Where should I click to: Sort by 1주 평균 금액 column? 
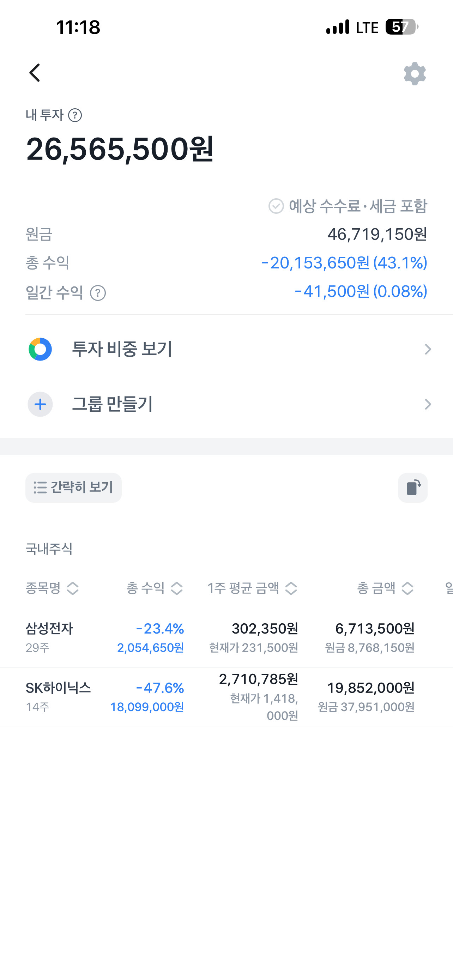[x=252, y=588]
